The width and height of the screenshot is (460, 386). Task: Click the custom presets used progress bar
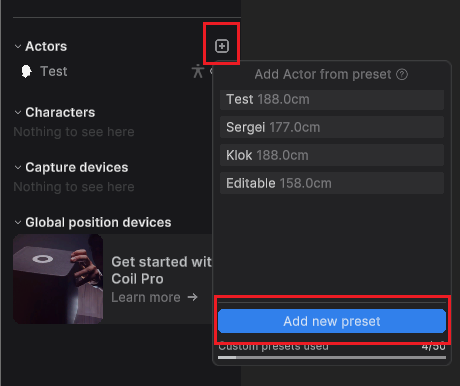[x=332, y=358]
